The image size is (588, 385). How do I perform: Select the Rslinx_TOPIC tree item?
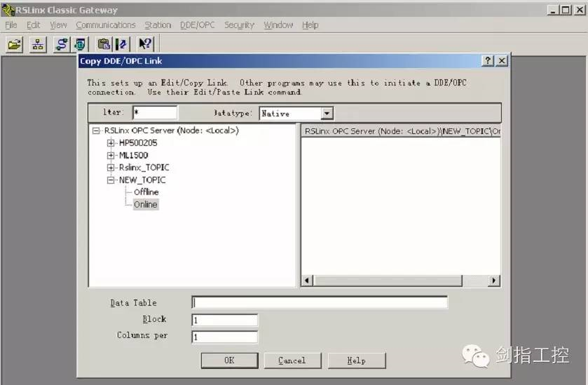pos(144,168)
